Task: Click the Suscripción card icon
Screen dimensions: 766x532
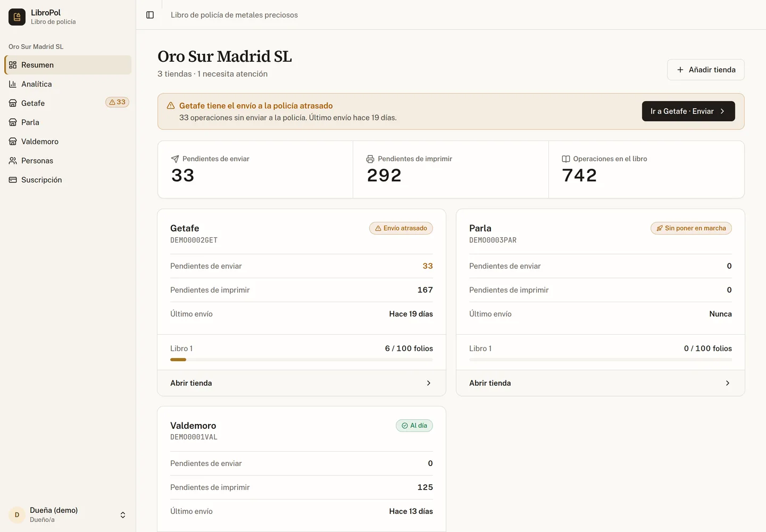Action: (x=13, y=180)
